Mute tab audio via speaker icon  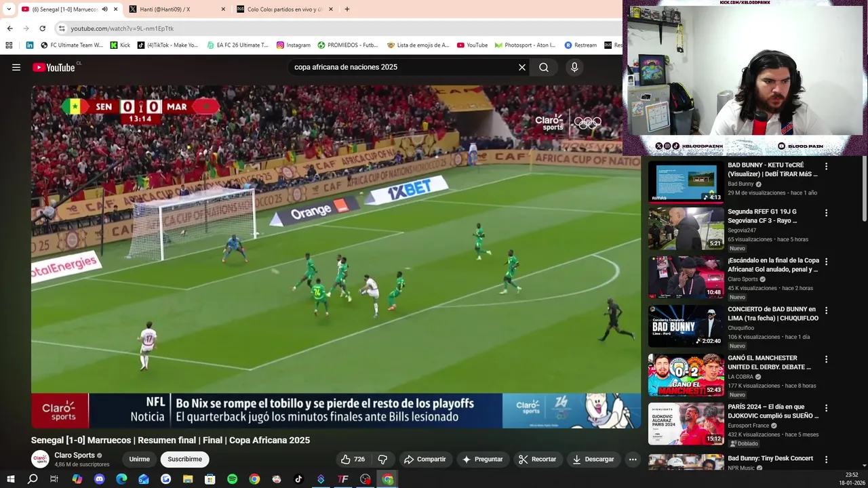104,9
